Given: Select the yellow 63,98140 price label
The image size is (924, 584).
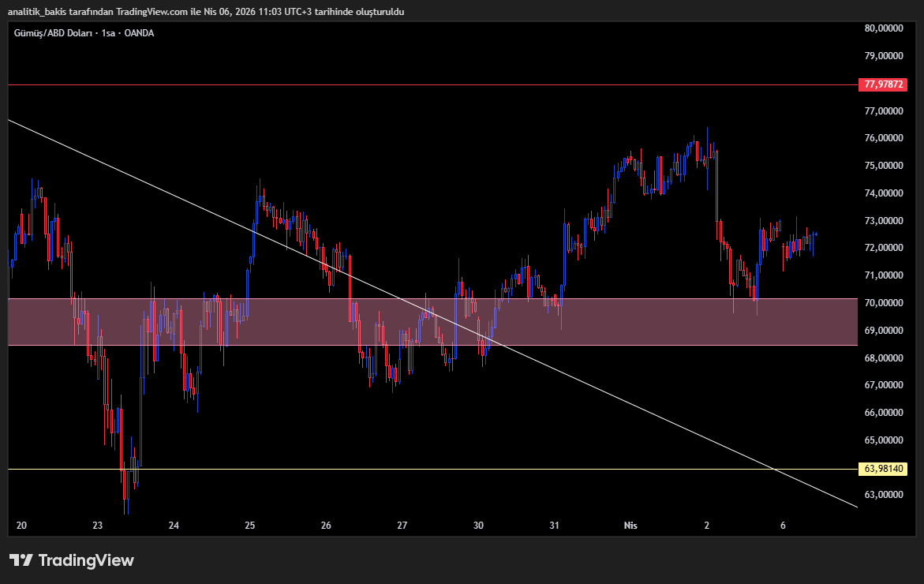Looking at the screenshot, I should tap(881, 468).
